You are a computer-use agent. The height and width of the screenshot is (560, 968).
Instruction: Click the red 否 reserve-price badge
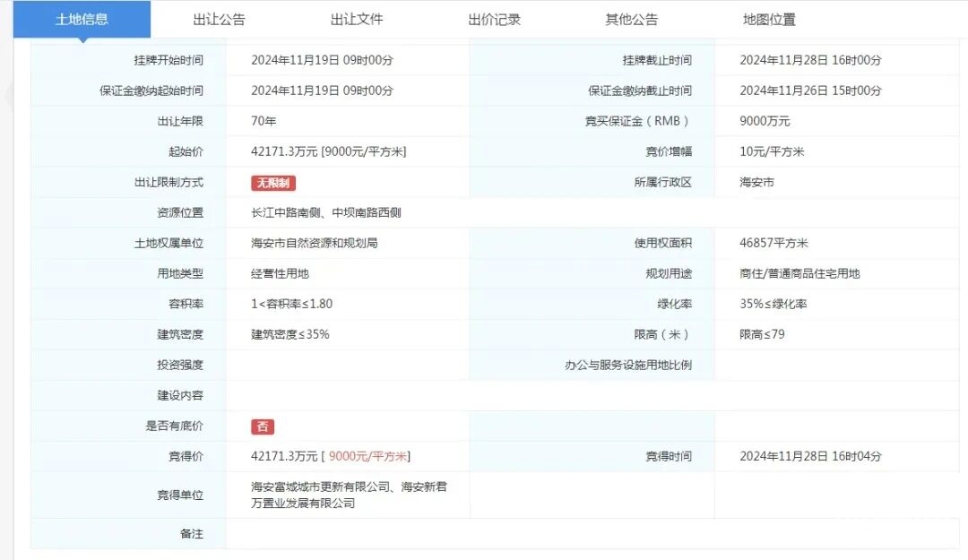pyautogui.click(x=262, y=426)
